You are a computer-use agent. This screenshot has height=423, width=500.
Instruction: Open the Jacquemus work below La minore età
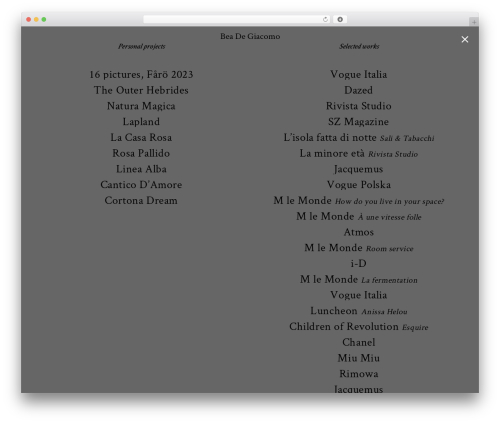click(x=359, y=169)
